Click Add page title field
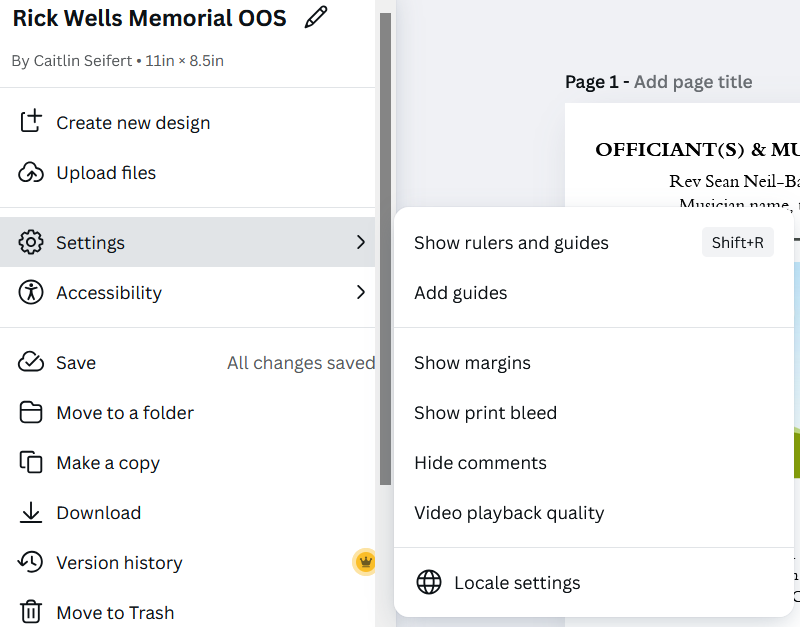Image resolution: width=800 pixels, height=627 pixels. point(693,82)
